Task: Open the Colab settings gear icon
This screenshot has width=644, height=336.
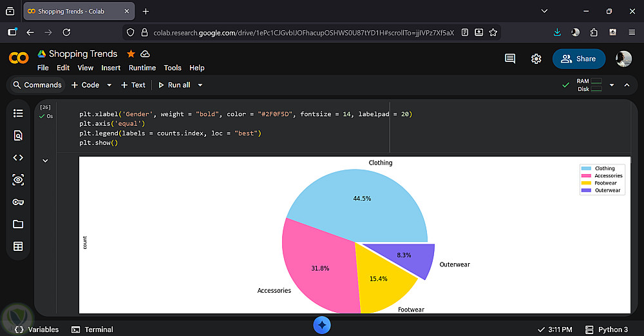Action: coord(536,59)
